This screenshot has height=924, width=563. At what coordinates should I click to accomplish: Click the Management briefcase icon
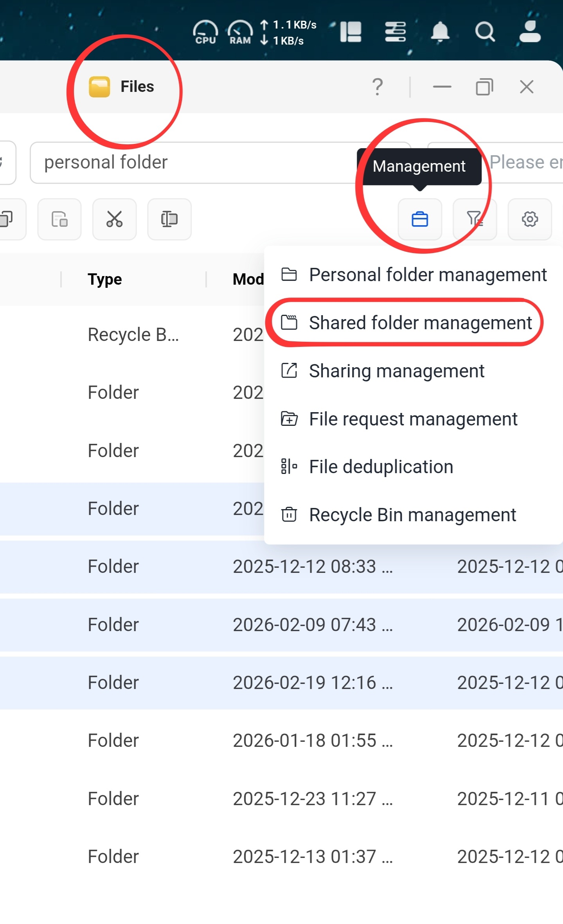click(419, 219)
